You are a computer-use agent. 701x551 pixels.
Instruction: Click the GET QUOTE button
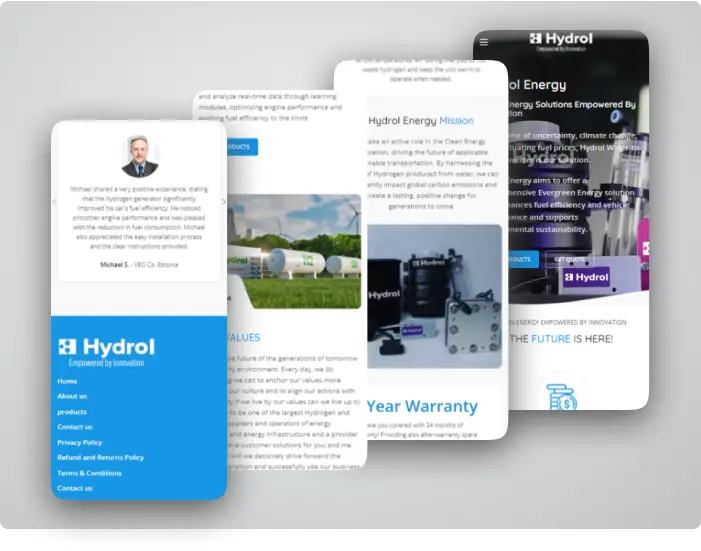click(x=570, y=259)
